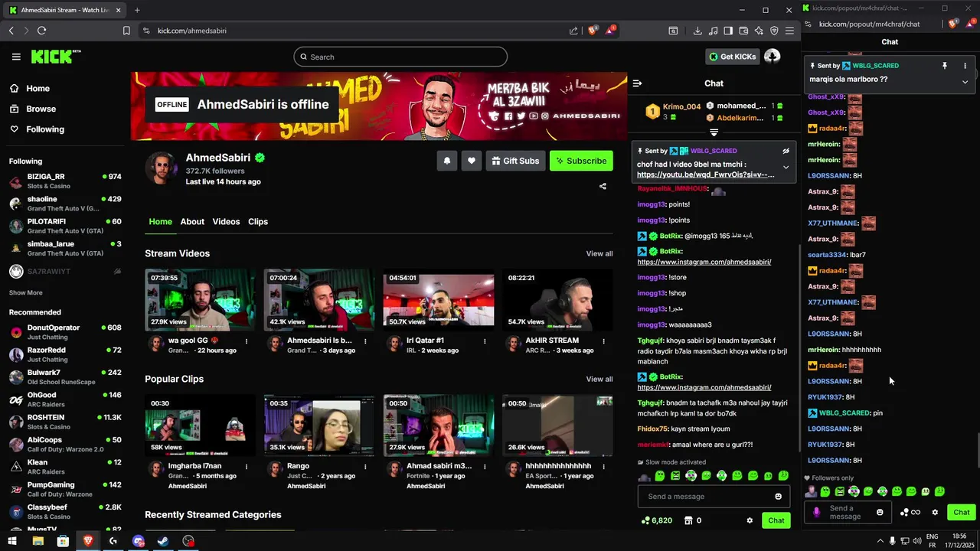This screenshot has width=980, height=551.
Task: Open Brave main menu hamburger
Action: pyautogui.click(x=789, y=31)
